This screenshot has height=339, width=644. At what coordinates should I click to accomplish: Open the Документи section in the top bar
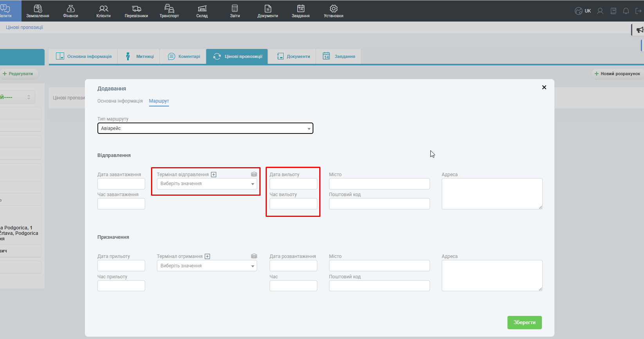(x=268, y=11)
